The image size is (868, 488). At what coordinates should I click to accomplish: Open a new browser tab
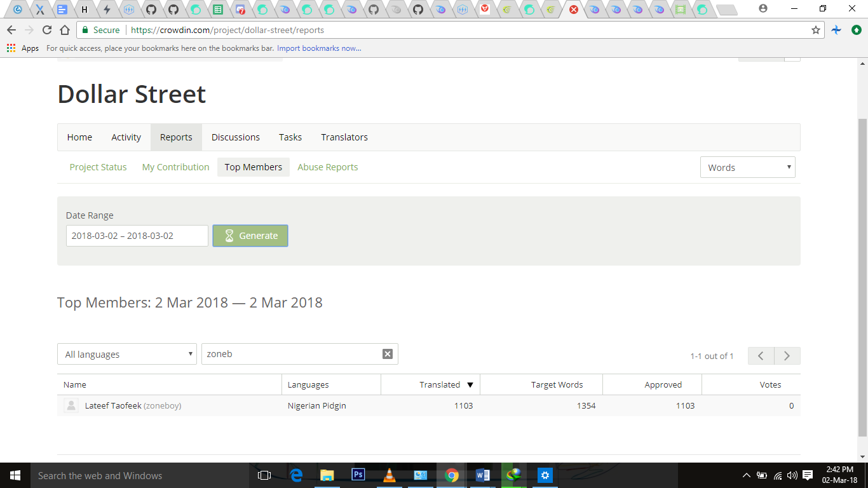point(726,10)
